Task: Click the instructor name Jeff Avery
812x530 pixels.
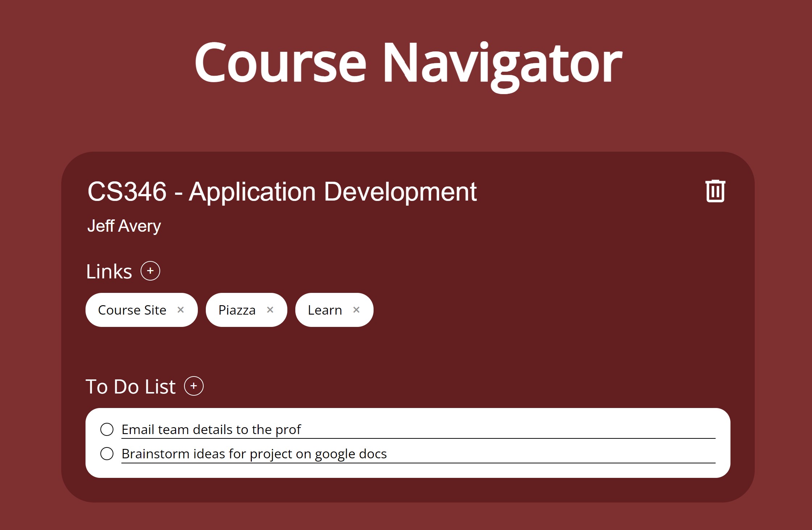Action: click(x=124, y=226)
